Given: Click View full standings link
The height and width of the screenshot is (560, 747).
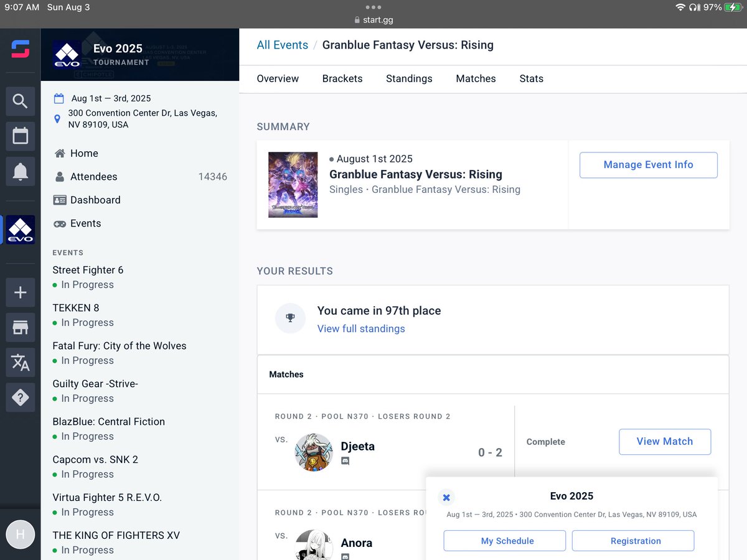Looking at the screenshot, I should (361, 329).
